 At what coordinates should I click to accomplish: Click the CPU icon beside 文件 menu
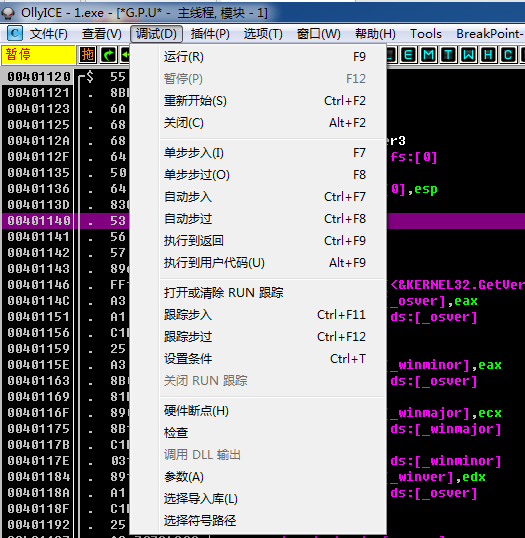[x=15, y=33]
